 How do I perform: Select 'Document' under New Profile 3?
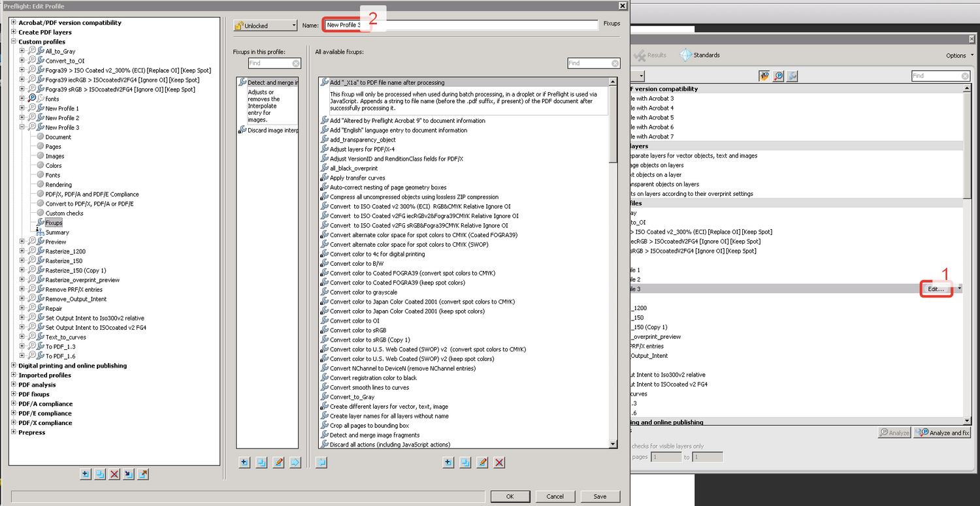coord(58,137)
